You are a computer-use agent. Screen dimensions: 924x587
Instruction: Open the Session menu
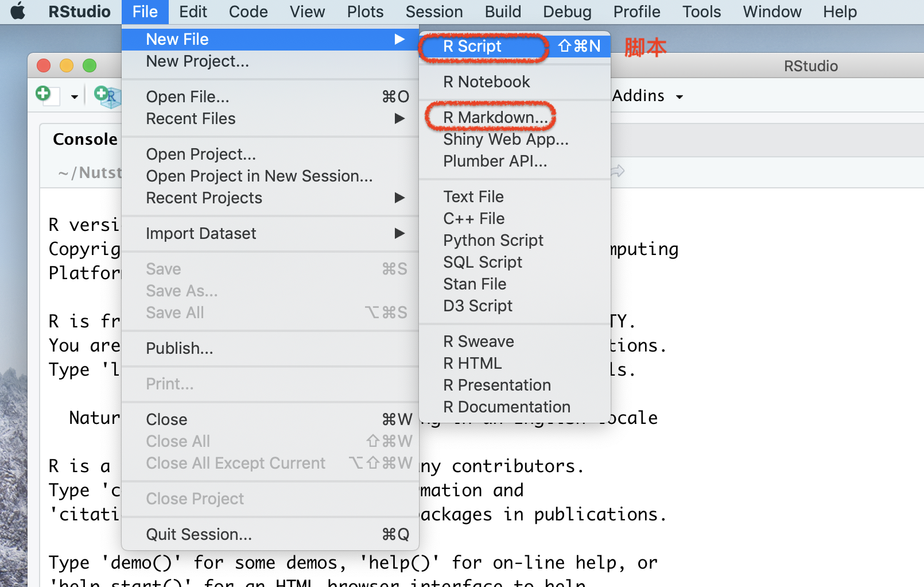click(434, 11)
